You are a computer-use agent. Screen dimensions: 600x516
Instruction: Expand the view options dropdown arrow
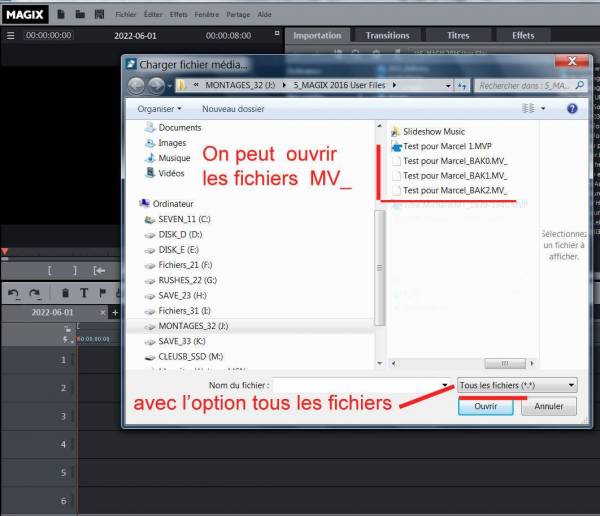[x=543, y=108]
